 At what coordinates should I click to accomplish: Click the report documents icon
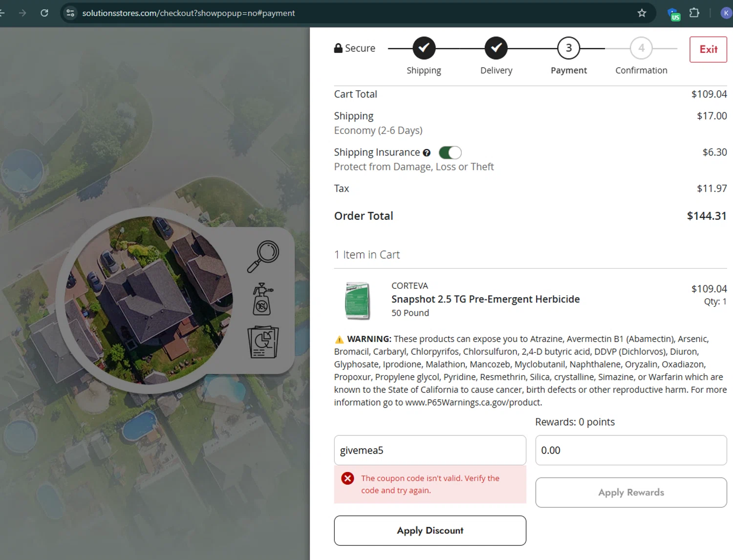pos(263,342)
